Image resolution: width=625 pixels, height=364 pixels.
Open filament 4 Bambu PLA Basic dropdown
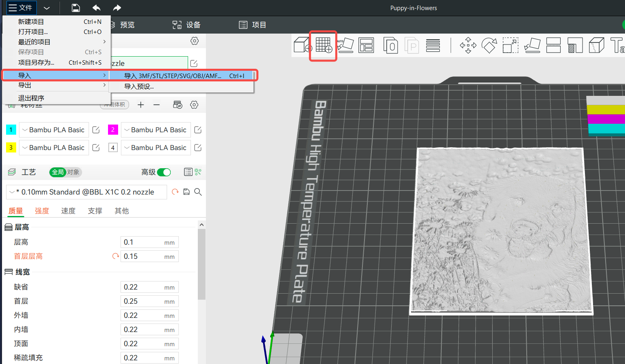155,148
